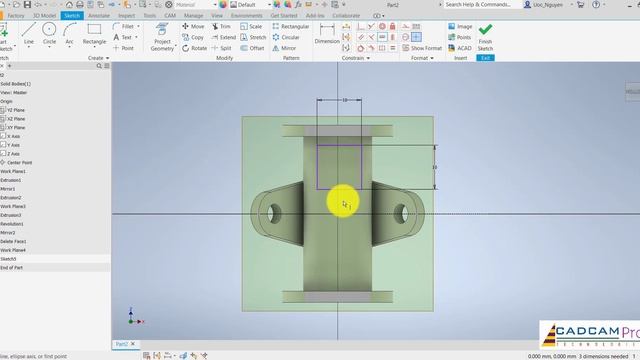This screenshot has width=640, height=360.
Task: Save the document from quick access
Action: pos(27,4)
